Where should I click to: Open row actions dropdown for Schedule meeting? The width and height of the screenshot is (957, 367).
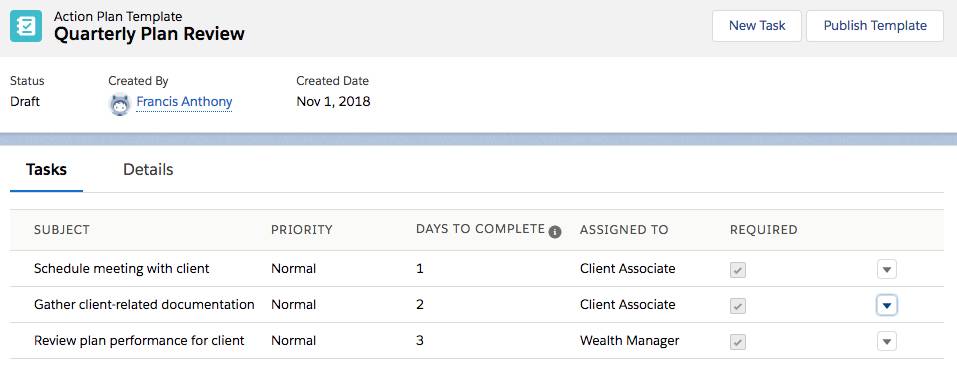pyautogui.click(x=887, y=269)
